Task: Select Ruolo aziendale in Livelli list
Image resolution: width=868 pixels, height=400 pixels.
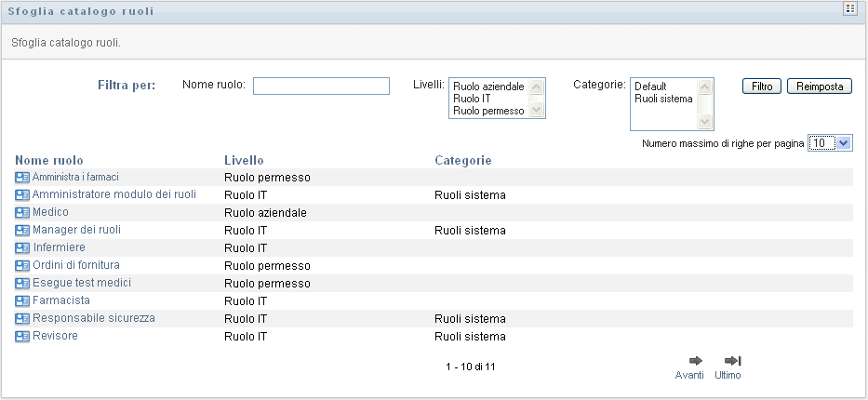Action: pyautogui.click(x=487, y=87)
